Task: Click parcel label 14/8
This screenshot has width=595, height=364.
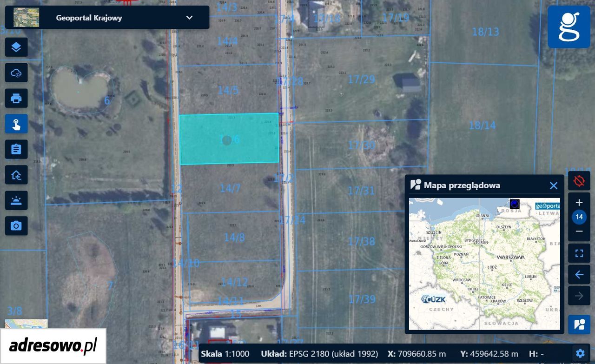Action: 234,238
